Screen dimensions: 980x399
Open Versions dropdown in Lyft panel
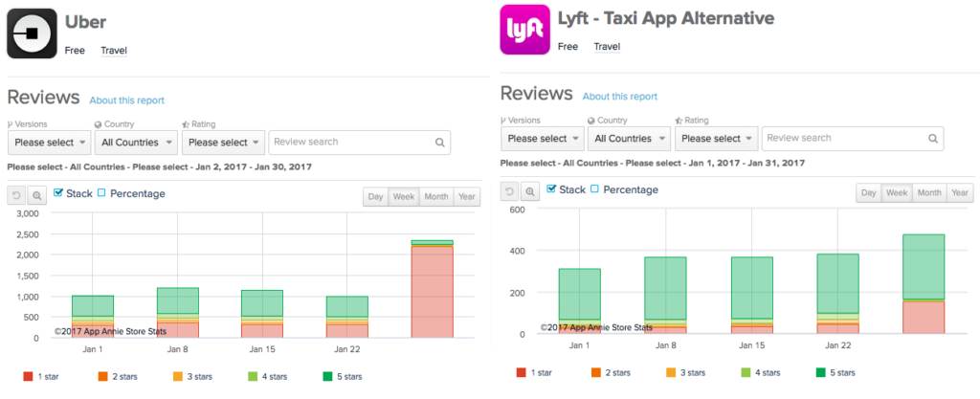(x=543, y=139)
